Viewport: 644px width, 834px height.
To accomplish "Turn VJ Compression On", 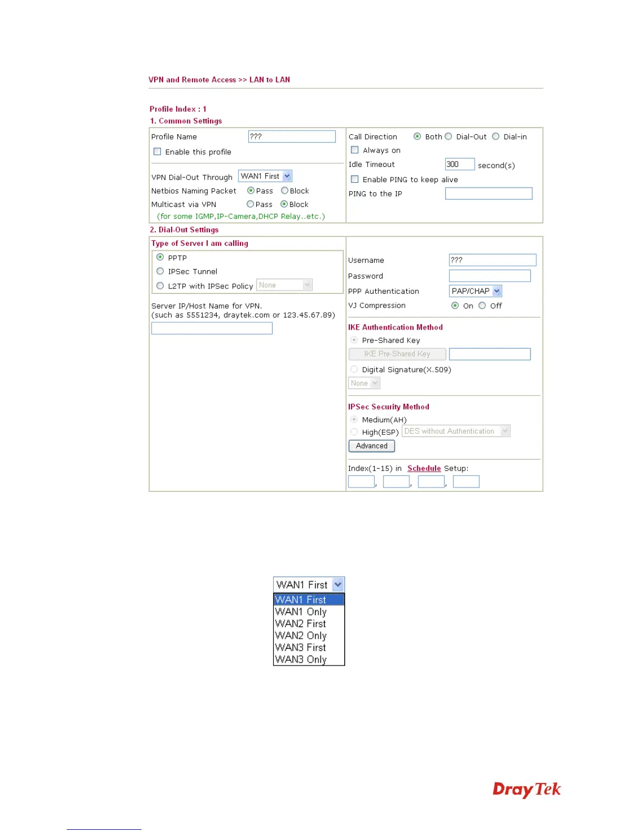I will (x=455, y=305).
